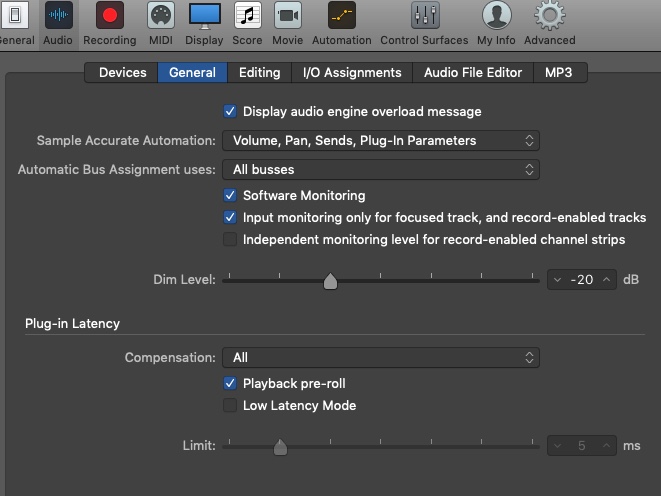
Task: Decrease the Dim Level dB value arrow
Action: coord(557,280)
